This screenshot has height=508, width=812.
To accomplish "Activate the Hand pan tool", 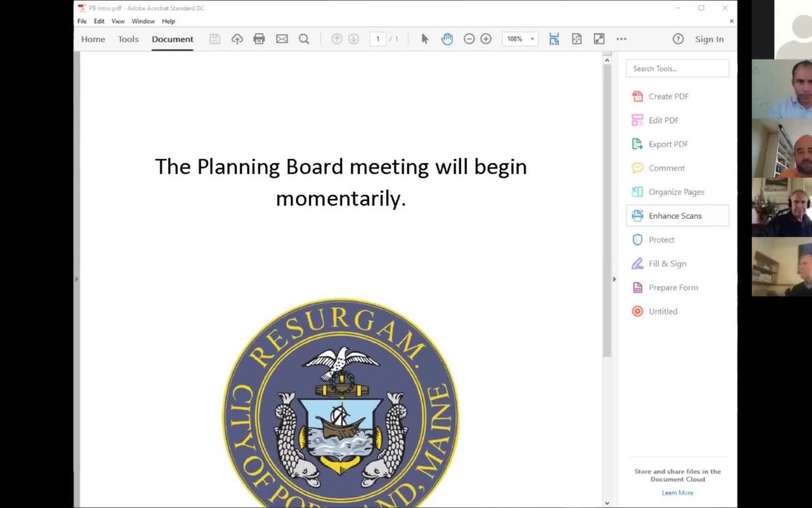I will tap(447, 39).
